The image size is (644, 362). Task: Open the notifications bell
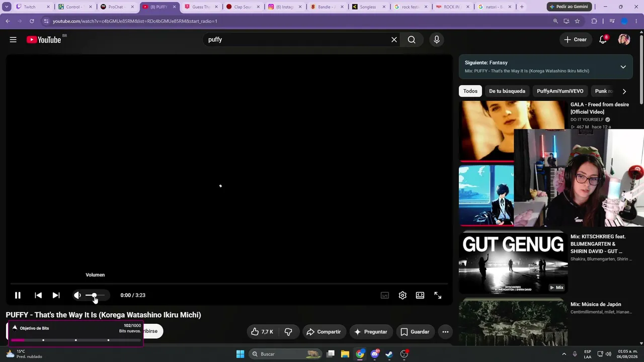click(603, 40)
